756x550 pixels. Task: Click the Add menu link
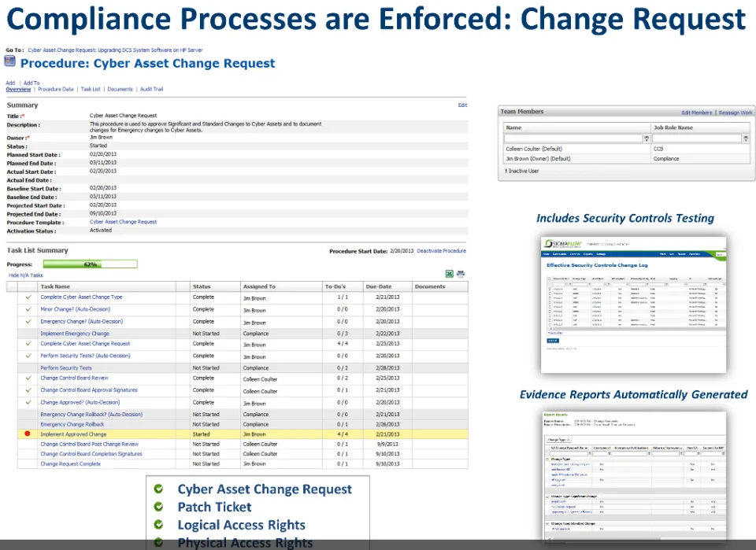click(x=10, y=83)
